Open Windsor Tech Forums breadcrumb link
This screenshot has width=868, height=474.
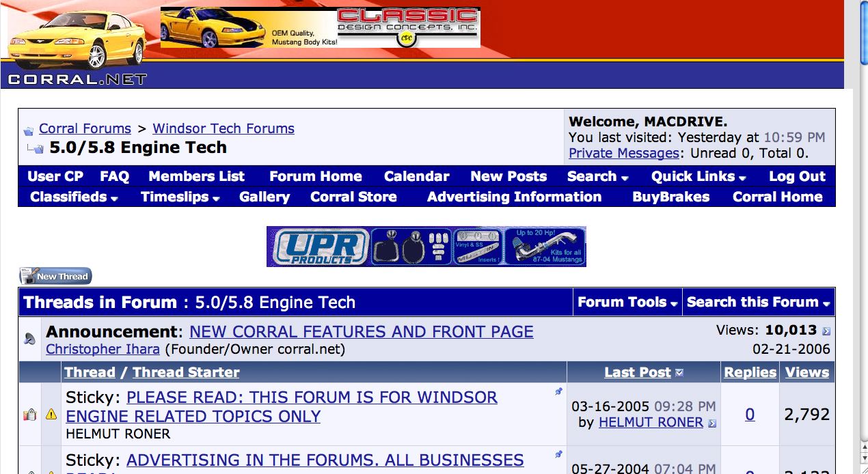point(223,128)
